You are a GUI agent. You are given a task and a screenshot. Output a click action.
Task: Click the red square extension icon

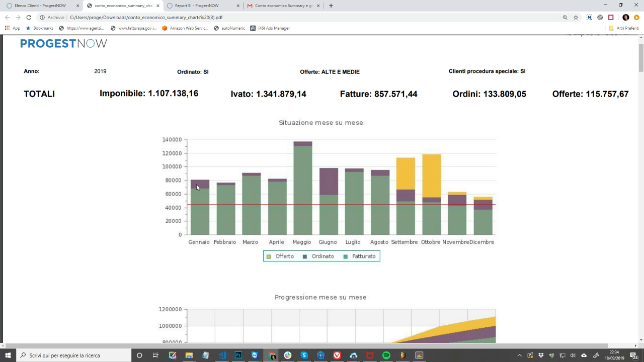[x=611, y=17]
